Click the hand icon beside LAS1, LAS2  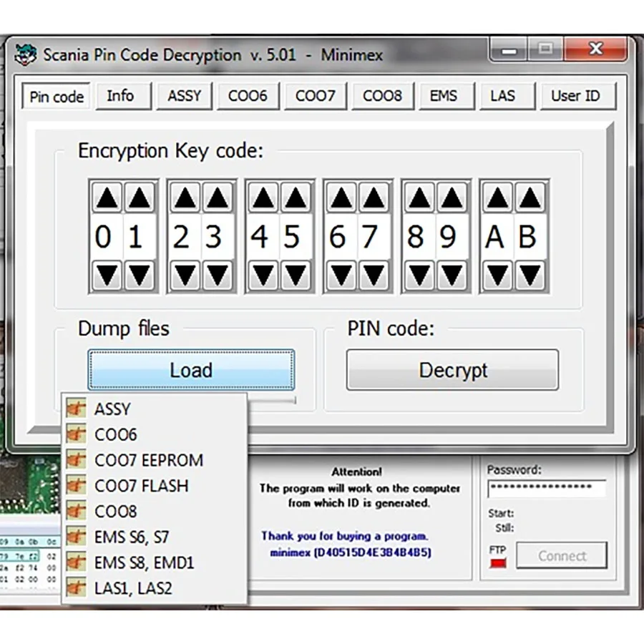tap(76, 587)
